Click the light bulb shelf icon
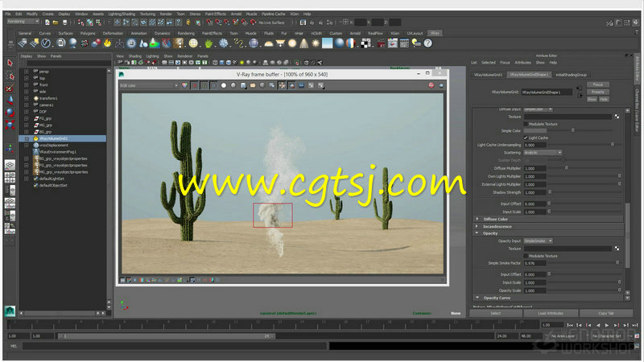The height and width of the screenshot is (362, 644). [x=416, y=43]
